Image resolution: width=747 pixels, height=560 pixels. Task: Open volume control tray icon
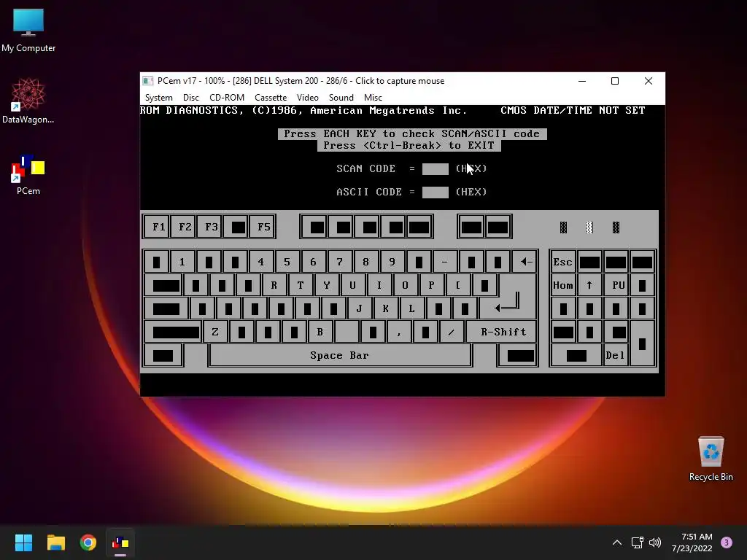coord(655,542)
